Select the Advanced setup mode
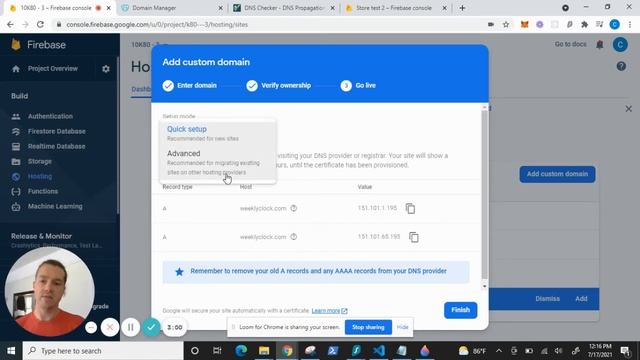 (218, 162)
